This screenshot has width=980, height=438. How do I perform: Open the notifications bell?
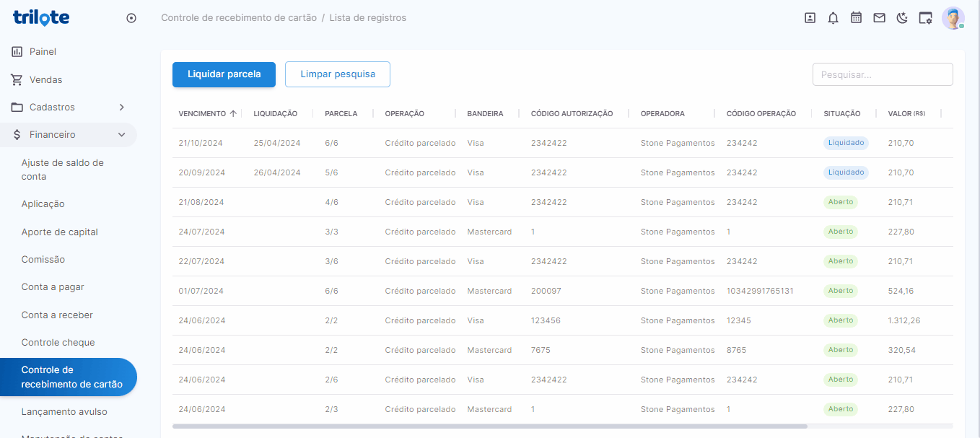833,18
